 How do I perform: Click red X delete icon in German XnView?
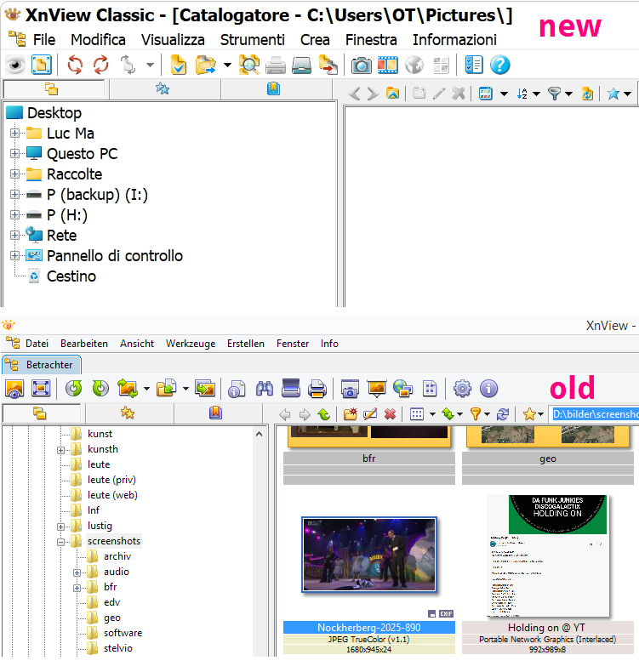390,414
